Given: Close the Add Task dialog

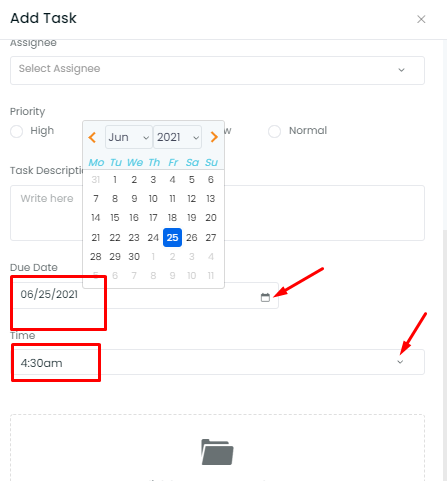Looking at the screenshot, I should [421, 19].
